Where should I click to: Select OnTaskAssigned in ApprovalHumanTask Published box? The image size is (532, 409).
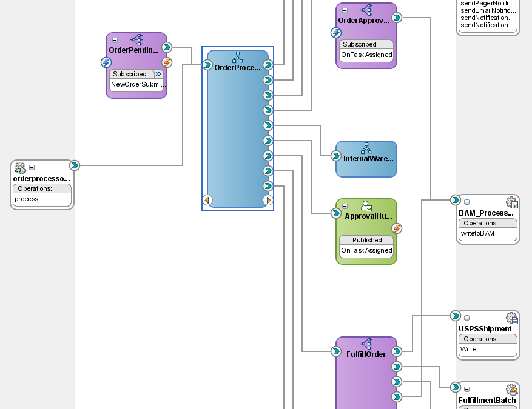coord(366,250)
